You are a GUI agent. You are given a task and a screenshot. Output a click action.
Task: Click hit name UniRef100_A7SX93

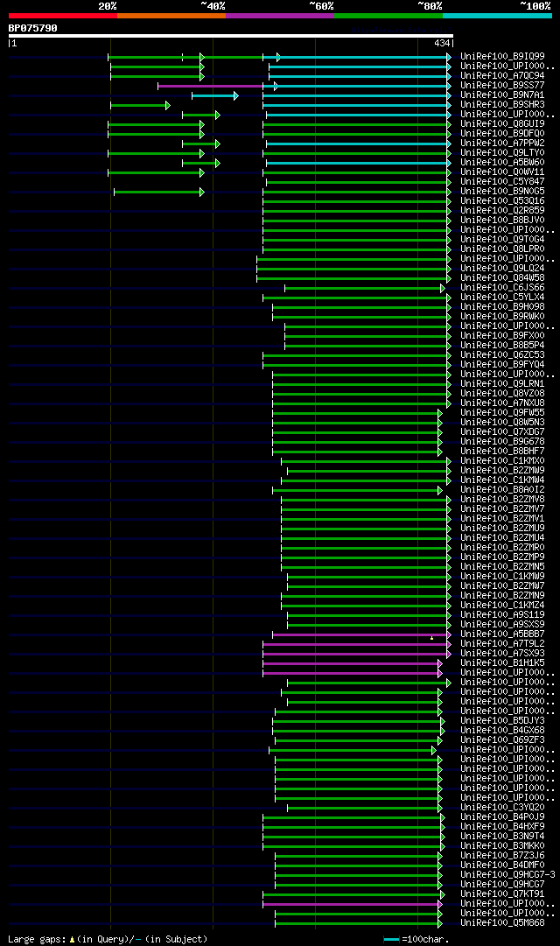click(502, 654)
